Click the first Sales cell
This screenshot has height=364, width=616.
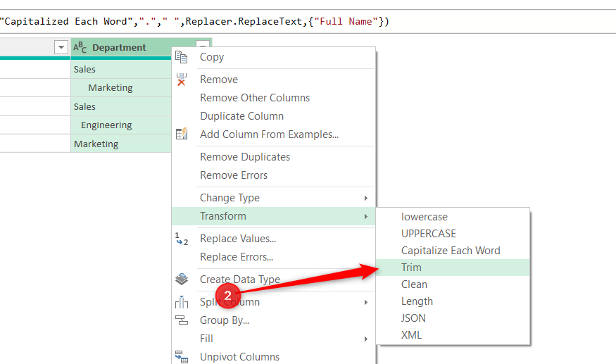[121, 69]
